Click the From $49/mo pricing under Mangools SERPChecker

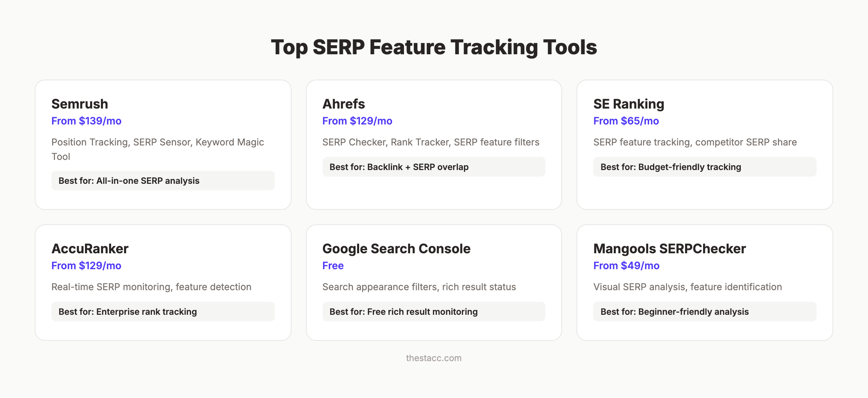[626, 266]
